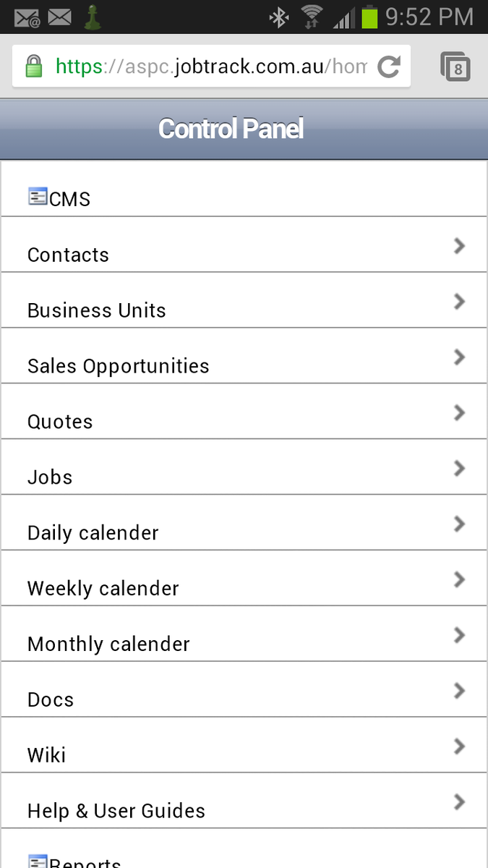
Task: Open the Wiki link
Action: point(46,756)
